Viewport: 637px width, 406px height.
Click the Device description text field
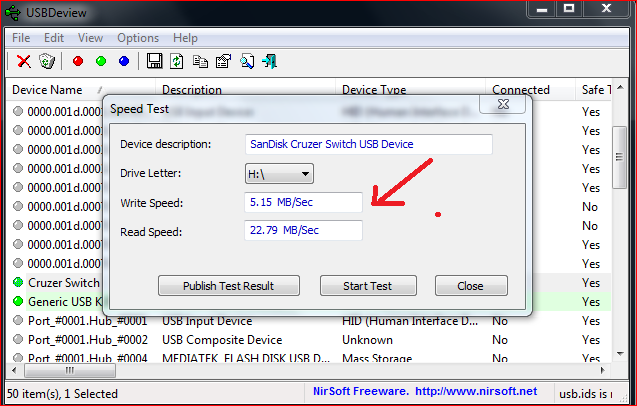pyautogui.click(x=369, y=144)
